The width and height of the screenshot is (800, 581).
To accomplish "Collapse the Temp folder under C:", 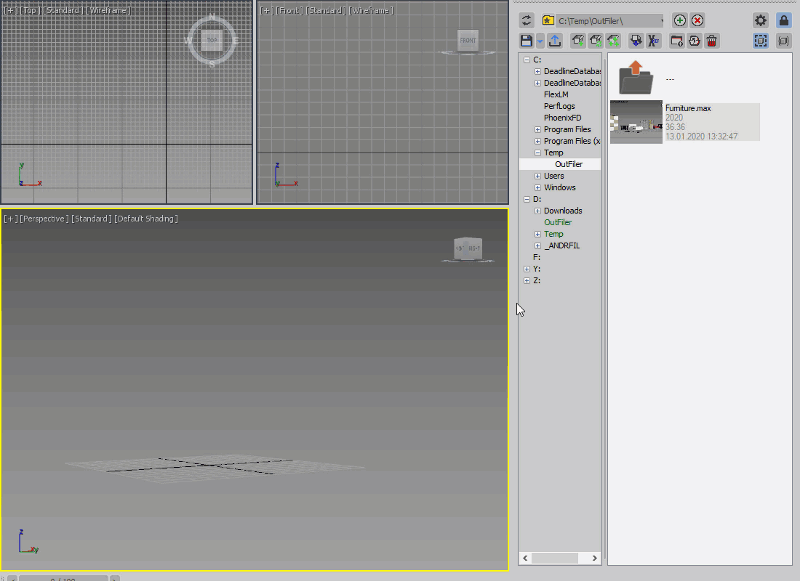I will 537,153.
